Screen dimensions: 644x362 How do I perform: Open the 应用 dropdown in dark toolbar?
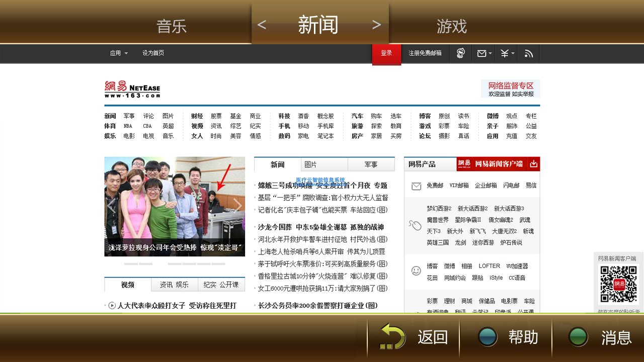pyautogui.click(x=119, y=53)
